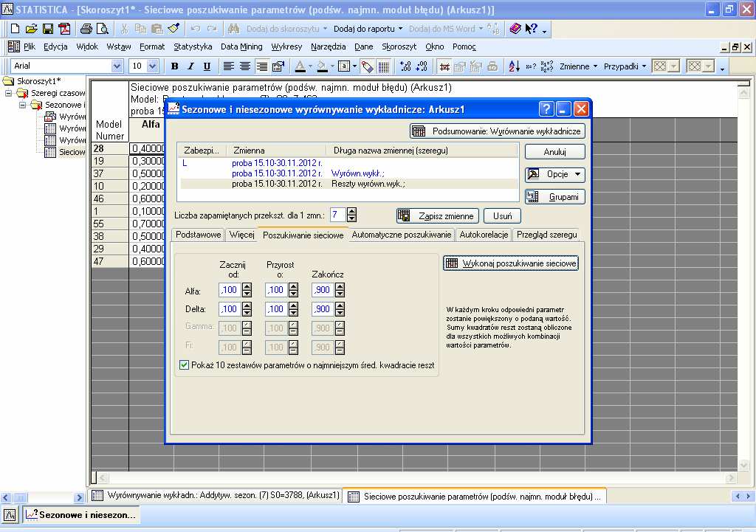Save with the floppy disk icon
The width and height of the screenshot is (756, 532).
(48, 29)
